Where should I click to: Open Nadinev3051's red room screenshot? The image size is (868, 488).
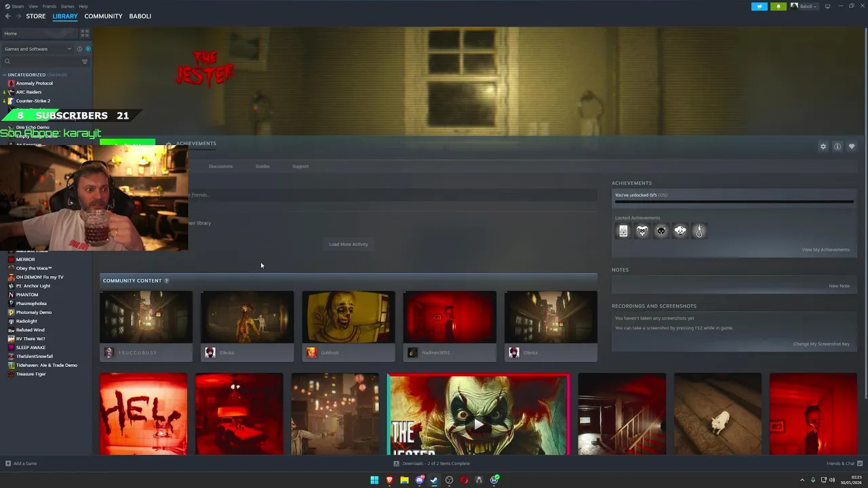(x=450, y=317)
